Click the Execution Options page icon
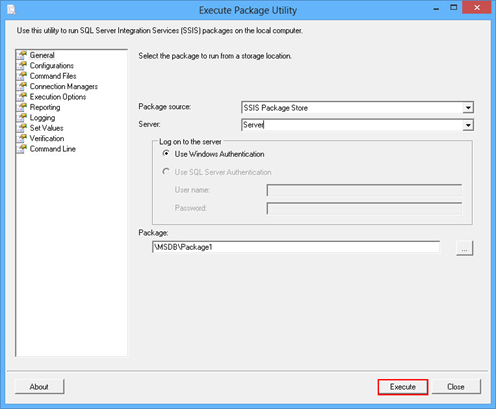 [22, 97]
